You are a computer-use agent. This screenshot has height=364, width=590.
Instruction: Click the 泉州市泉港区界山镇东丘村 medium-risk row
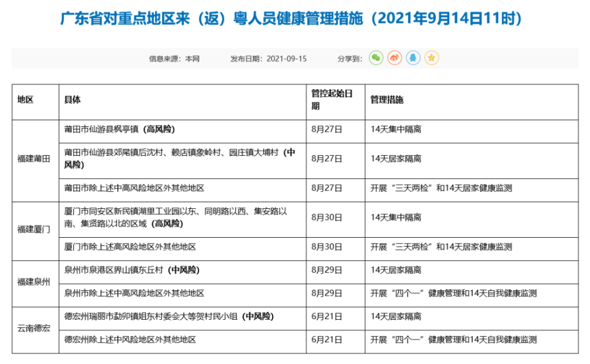[x=132, y=270]
